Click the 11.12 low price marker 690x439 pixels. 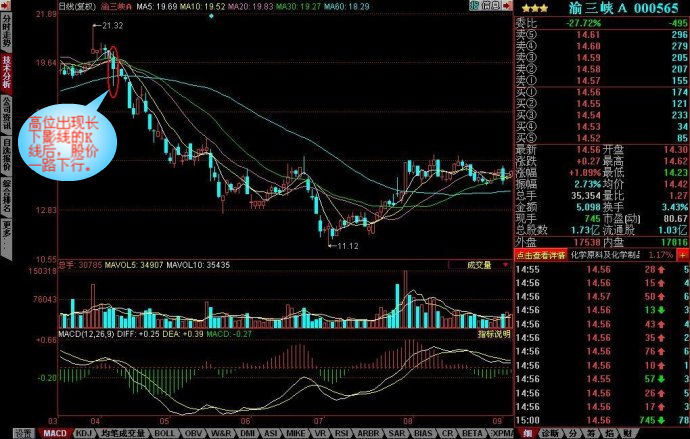pyautogui.click(x=346, y=245)
